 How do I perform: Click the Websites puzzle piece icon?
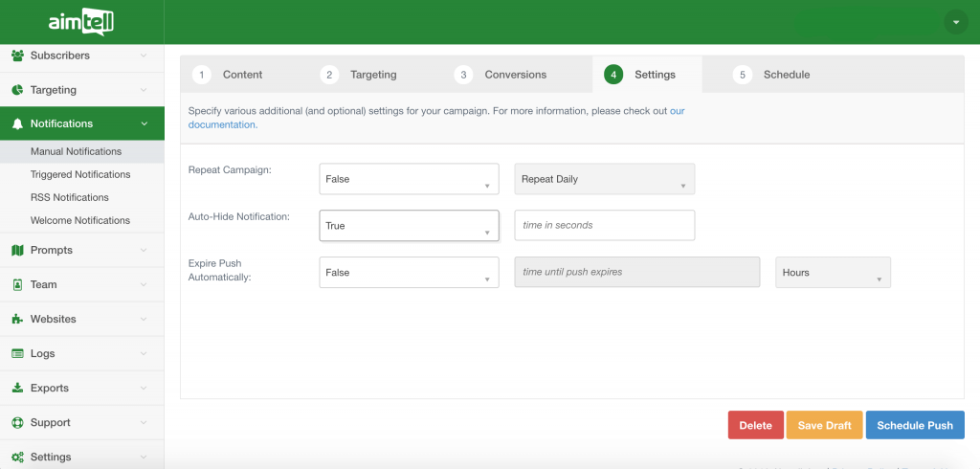[17, 320]
